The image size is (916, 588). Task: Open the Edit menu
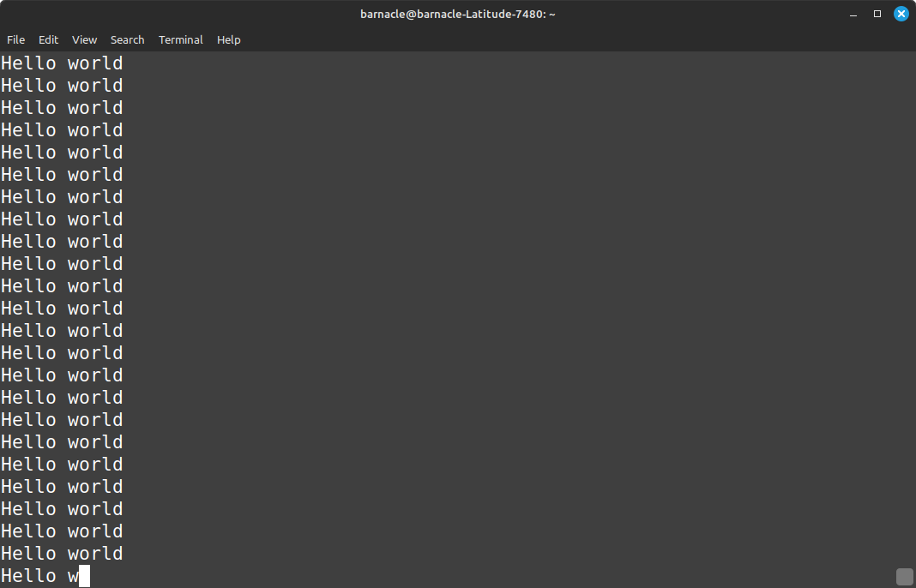pyautogui.click(x=49, y=40)
